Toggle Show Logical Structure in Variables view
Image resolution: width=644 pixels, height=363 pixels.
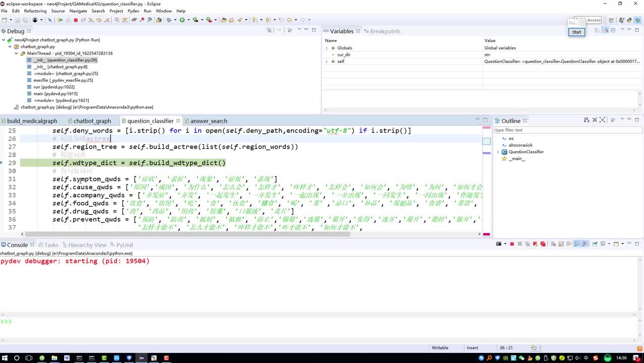click(x=605, y=30)
